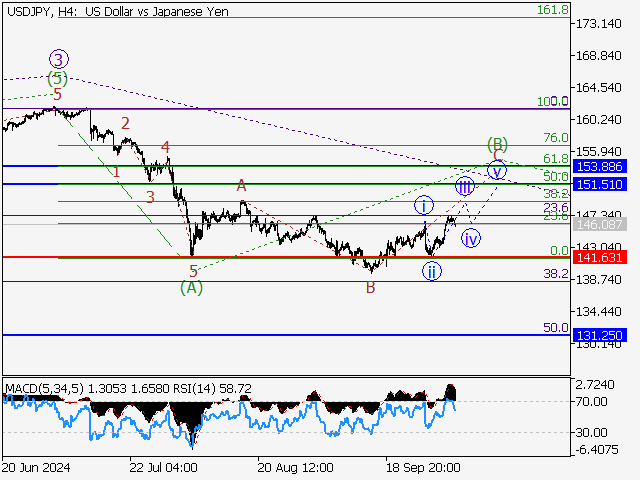Click the 160.240 price axis label
640x480 pixels.
pos(598,120)
